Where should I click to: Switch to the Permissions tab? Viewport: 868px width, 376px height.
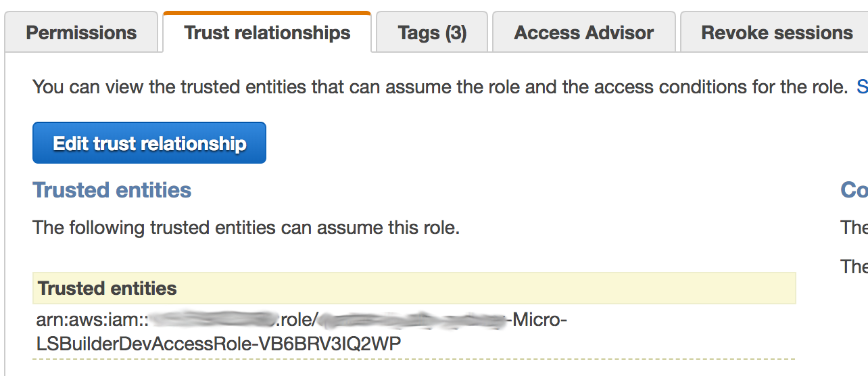tap(81, 32)
